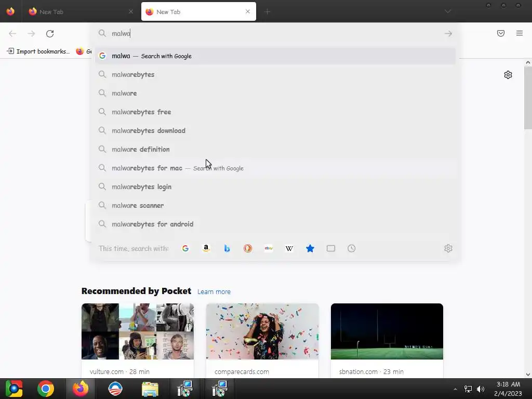This screenshot has height=399, width=532.
Task: Click the Firefox View icon in tab bar
Action: [x=10, y=11]
